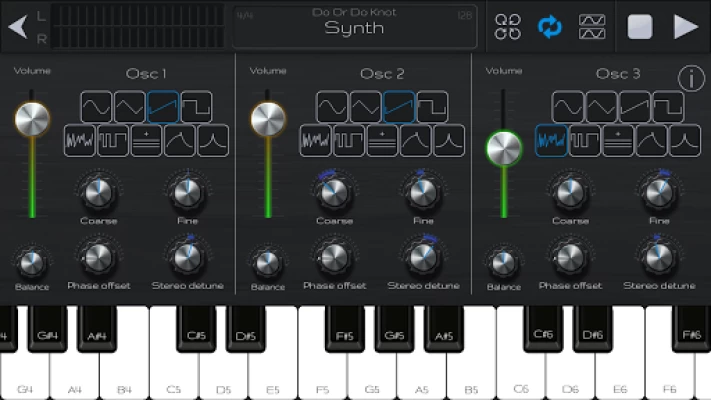Click the Osc 3 volume slider knob
This screenshot has width=711, height=400.
(504, 148)
